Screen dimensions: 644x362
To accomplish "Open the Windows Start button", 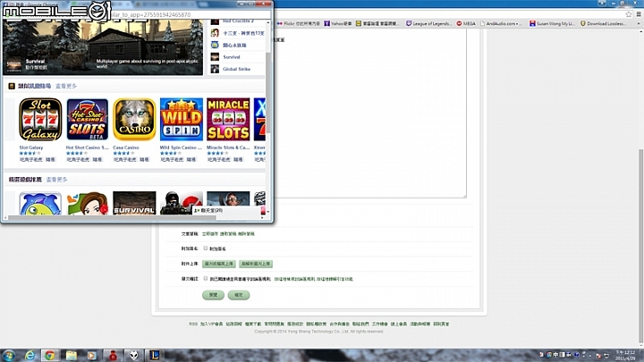I will pyautogui.click(x=9, y=356).
